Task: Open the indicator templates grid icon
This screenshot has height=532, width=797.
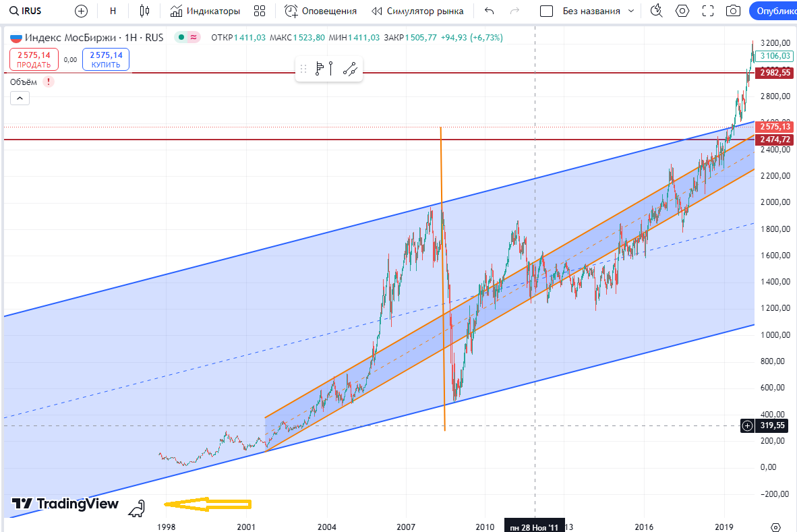Action: click(260, 11)
